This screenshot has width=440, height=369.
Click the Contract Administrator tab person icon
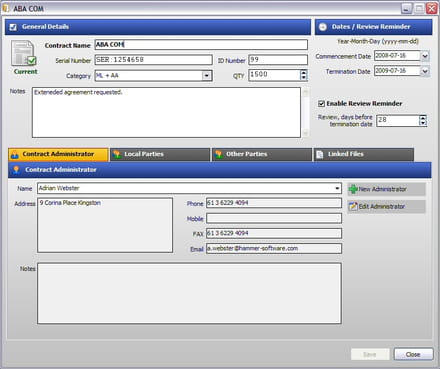[x=15, y=154]
